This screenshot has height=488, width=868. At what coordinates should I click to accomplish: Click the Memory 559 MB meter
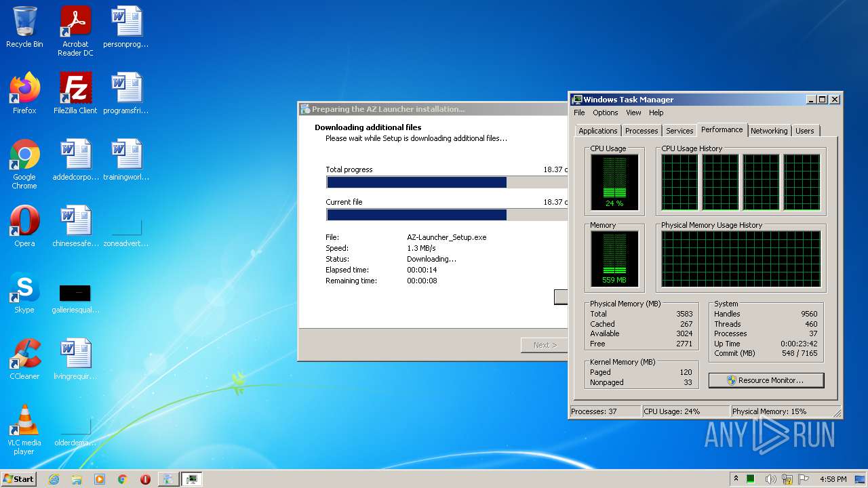click(x=614, y=258)
